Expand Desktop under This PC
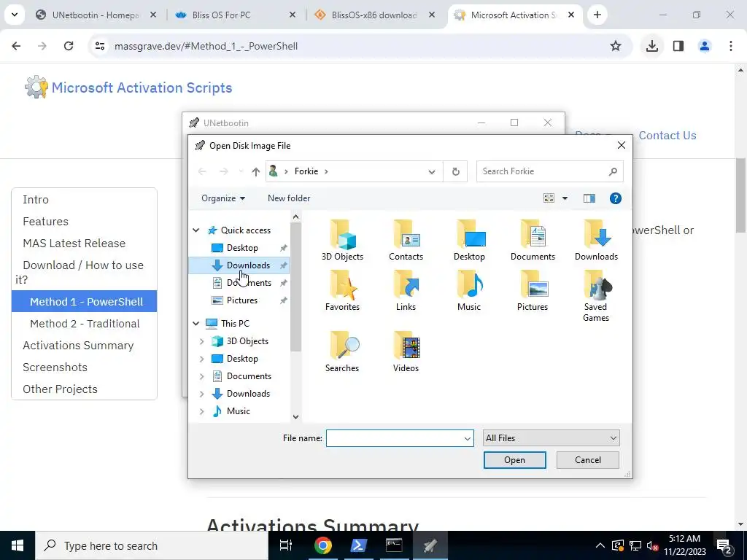 pos(201,359)
